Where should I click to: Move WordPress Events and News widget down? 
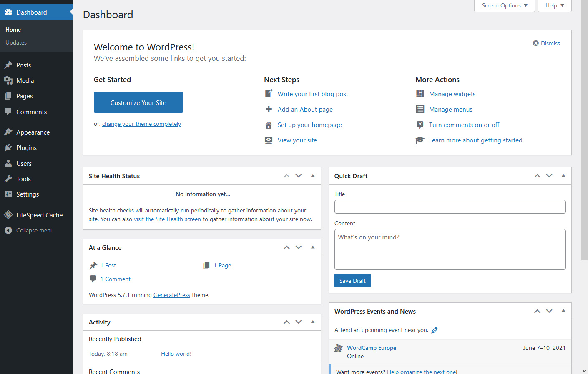point(549,311)
